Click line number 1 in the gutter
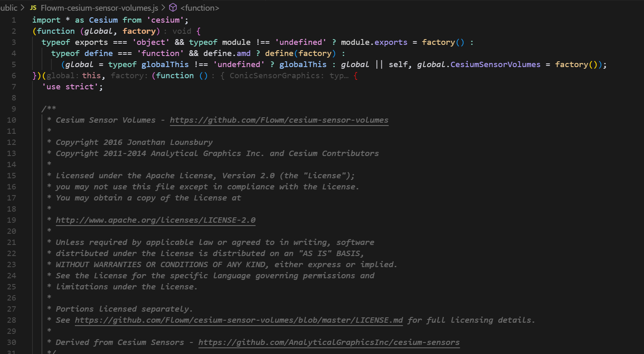The height and width of the screenshot is (354, 644). (x=14, y=20)
